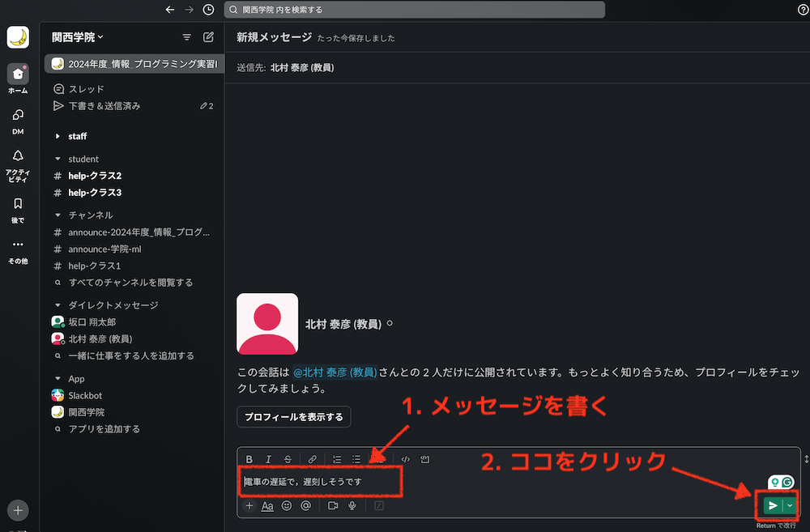Open the emoji picker
Image resolution: width=810 pixels, height=532 pixels.
click(286, 505)
